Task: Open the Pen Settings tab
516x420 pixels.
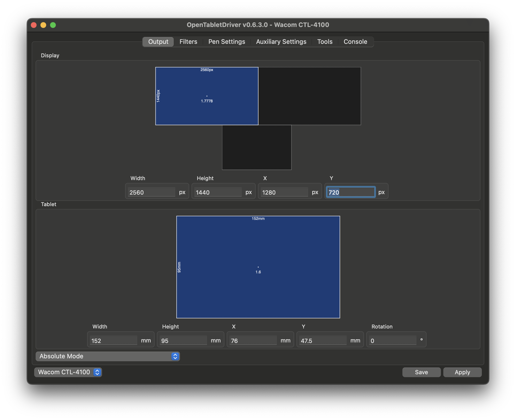Action: coord(226,42)
